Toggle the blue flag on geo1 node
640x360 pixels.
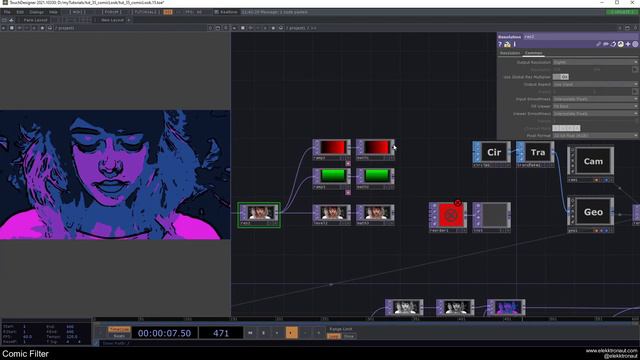click(606, 231)
